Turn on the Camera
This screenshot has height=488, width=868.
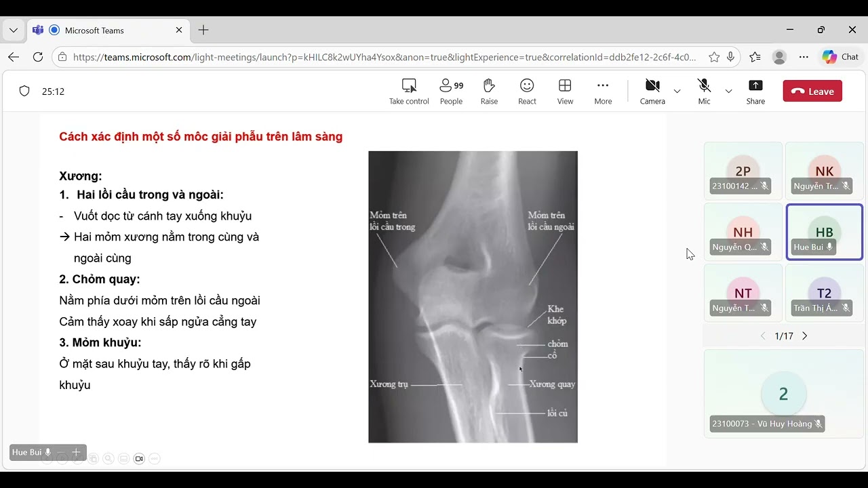click(x=652, y=91)
